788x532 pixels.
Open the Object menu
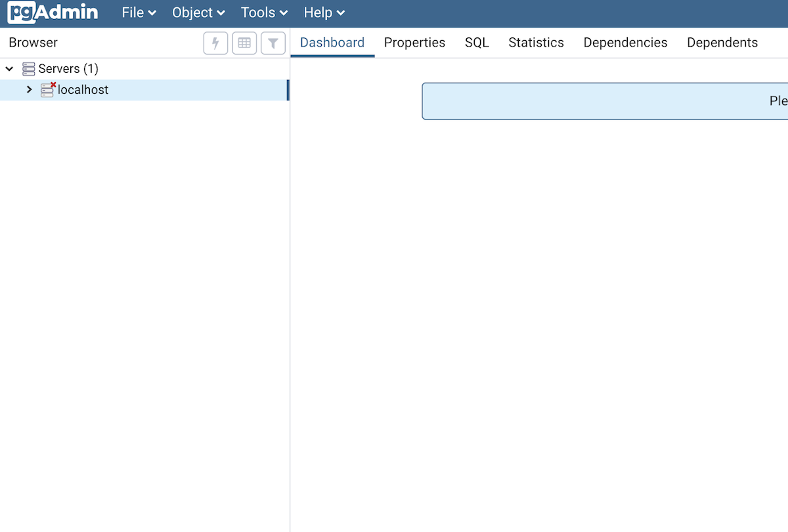[198, 12]
